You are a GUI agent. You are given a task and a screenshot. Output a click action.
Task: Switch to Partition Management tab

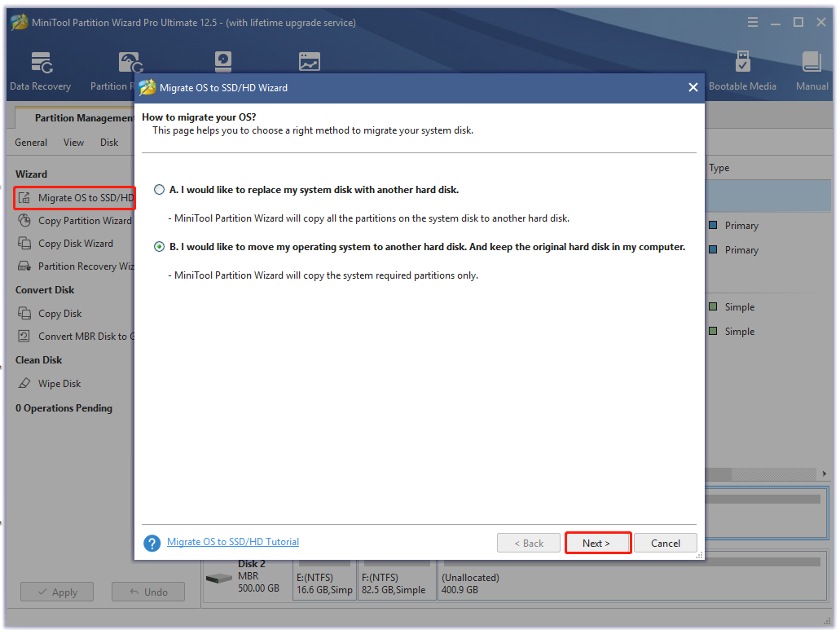(83, 118)
